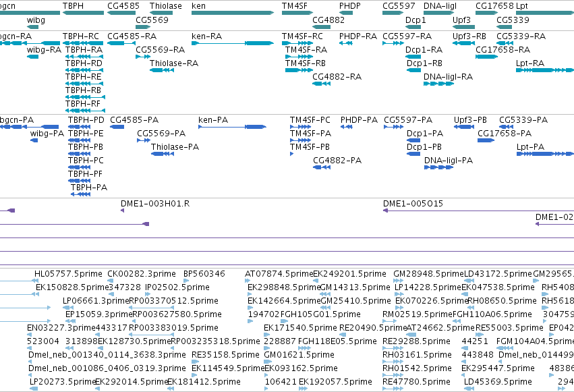The height and width of the screenshot is (392, 574).
Task: Click the DNA-ligI gene label
Action: point(440,6)
